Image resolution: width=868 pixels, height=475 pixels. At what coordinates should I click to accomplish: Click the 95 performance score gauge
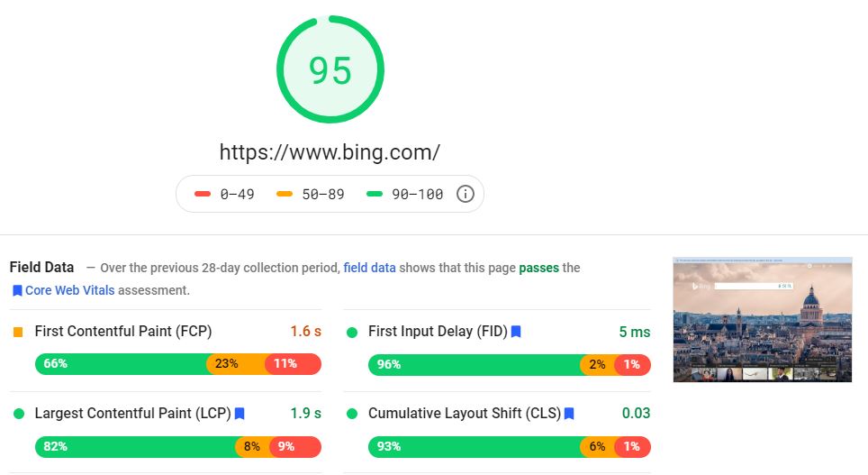(330, 69)
